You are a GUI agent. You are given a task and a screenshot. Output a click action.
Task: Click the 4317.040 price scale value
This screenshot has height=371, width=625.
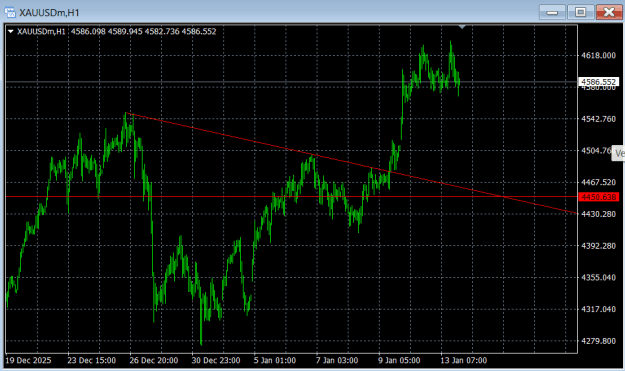coord(598,309)
